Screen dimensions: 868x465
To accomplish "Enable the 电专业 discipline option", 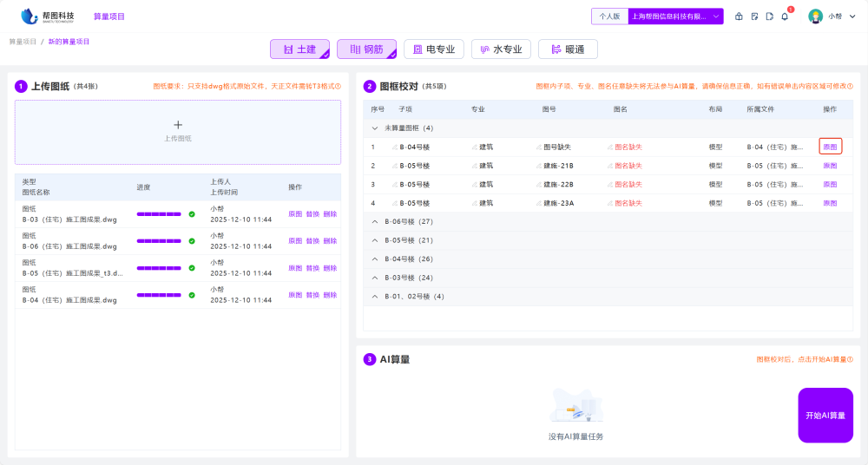I will [x=434, y=49].
